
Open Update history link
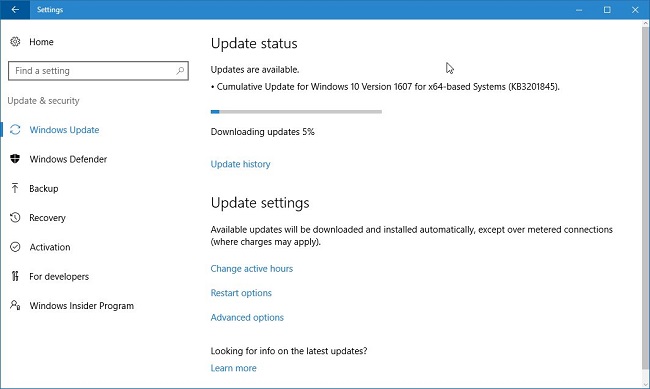240,164
